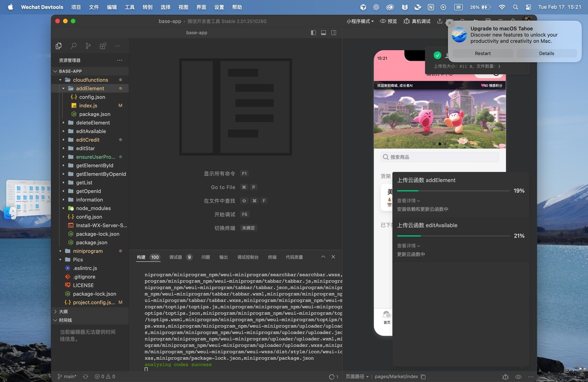Open the 资源管理器 panel more-actions menu
Image resolution: width=588 pixels, height=382 pixels.
(120, 60)
